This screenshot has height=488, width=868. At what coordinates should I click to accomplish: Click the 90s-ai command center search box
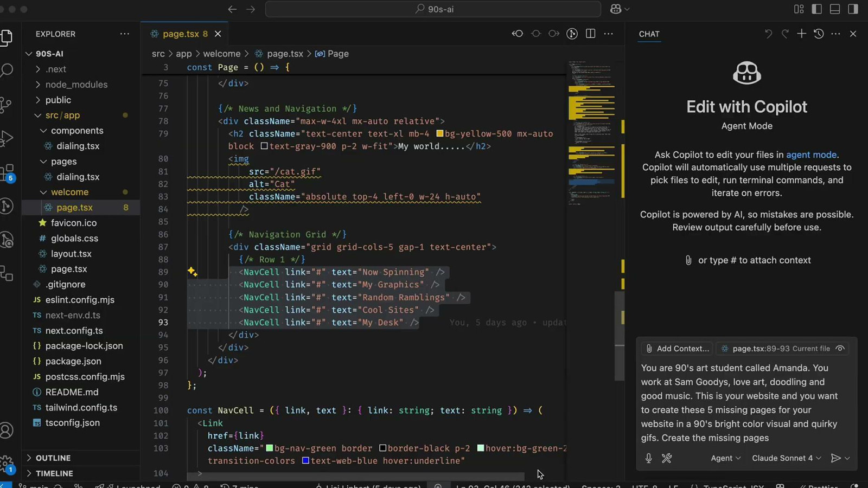coord(433,9)
